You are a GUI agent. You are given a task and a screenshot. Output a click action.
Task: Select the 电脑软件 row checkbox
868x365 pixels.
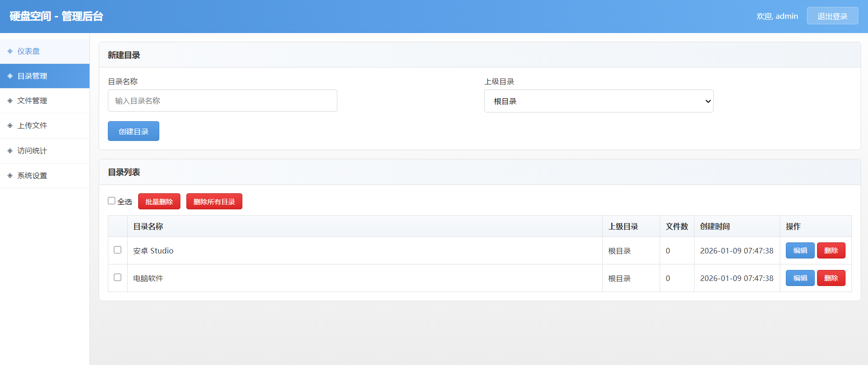(x=118, y=277)
